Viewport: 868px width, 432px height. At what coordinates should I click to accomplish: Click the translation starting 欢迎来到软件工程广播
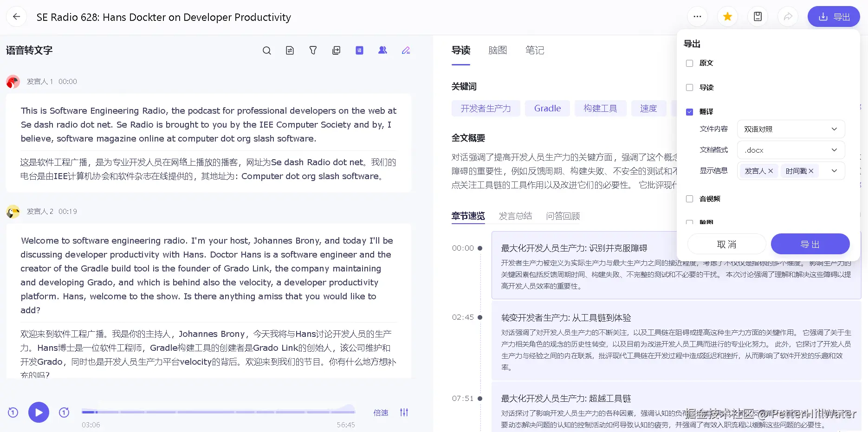click(x=208, y=354)
